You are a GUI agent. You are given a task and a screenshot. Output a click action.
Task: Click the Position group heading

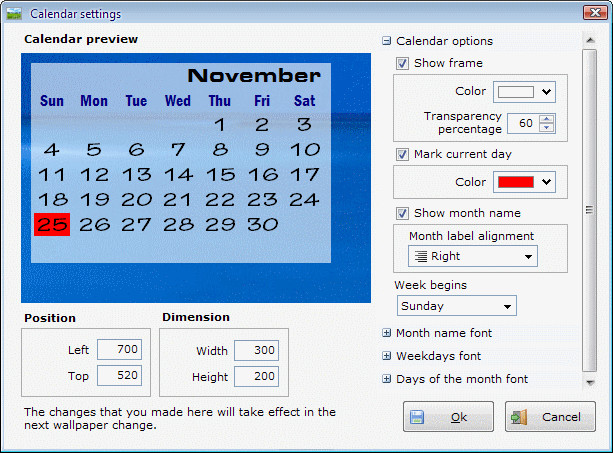pyautogui.click(x=50, y=318)
